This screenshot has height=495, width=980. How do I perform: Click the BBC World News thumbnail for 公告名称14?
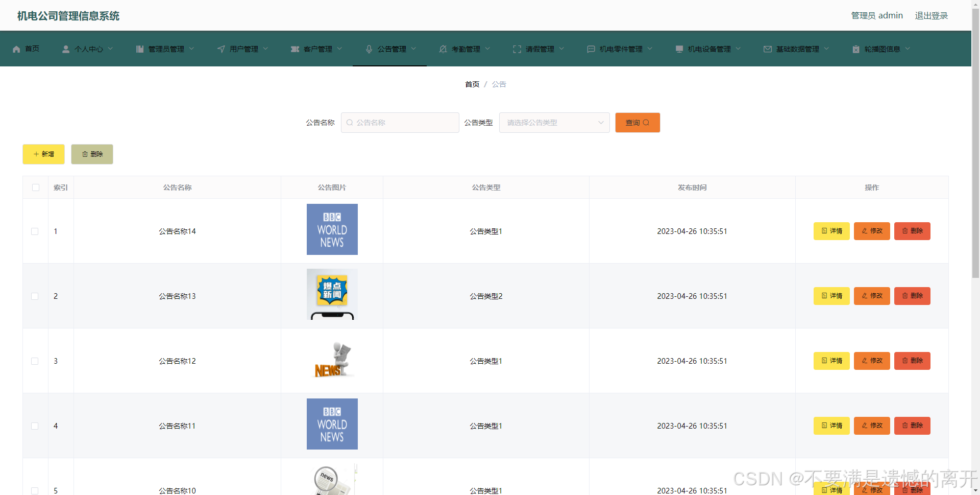332,229
